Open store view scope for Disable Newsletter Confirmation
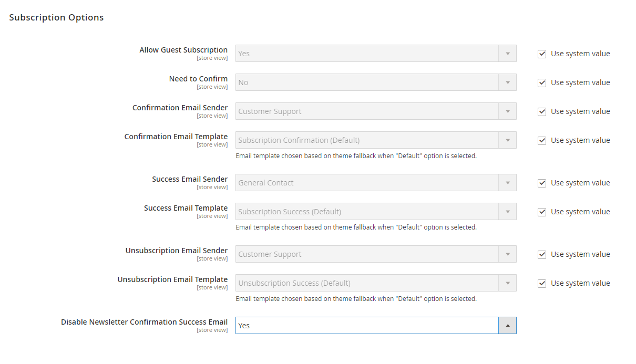Viewport: 636px width, 364px height. point(212,330)
